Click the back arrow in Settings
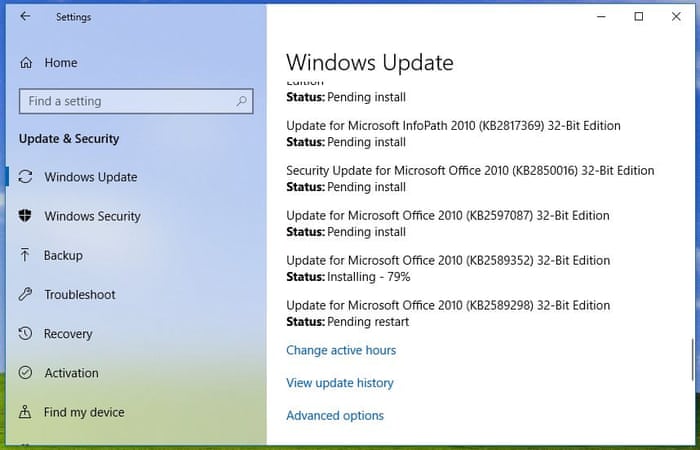The width and height of the screenshot is (700, 450). [x=25, y=17]
